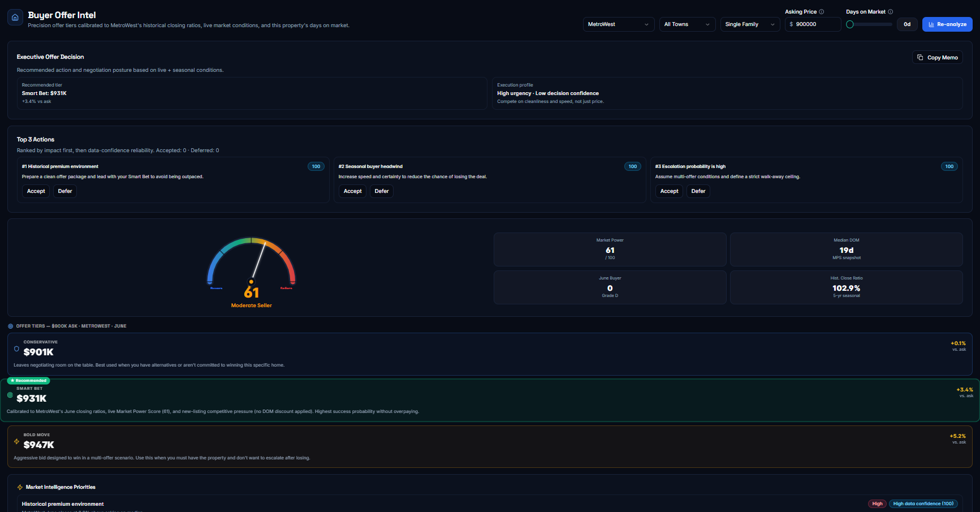Click the Historical premium environment priority row
Screen dimensions: 980x512
point(490,504)
